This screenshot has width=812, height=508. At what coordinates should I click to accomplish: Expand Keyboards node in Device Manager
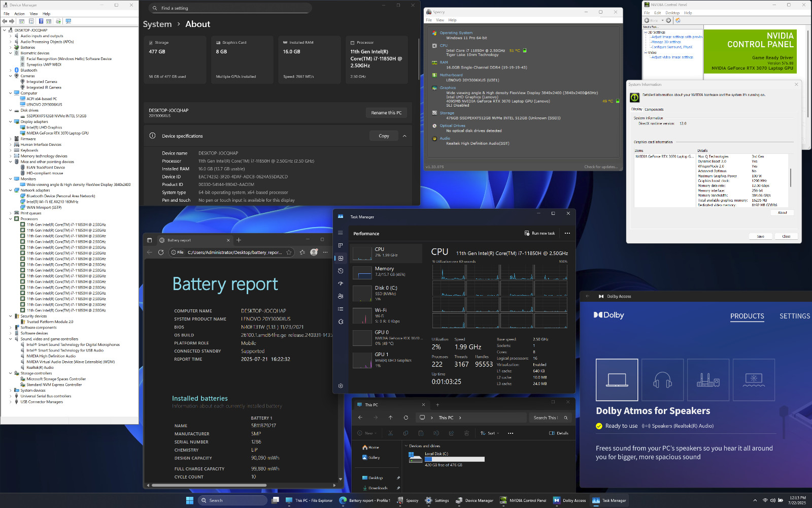[x=10, y=150]
